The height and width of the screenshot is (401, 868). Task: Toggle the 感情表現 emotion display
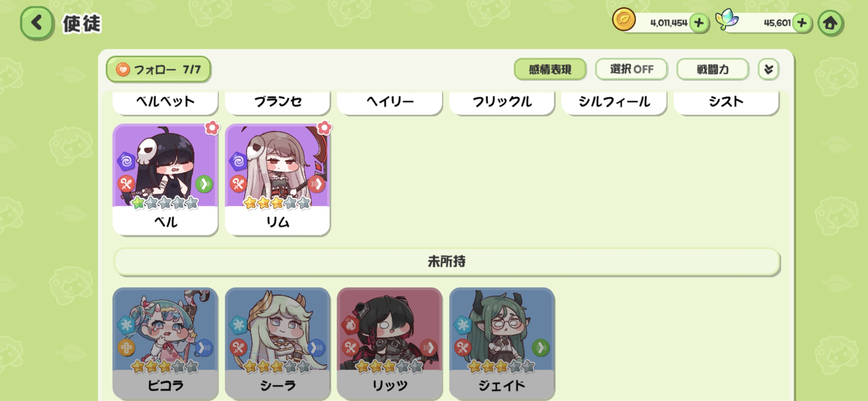pos(550,70)
